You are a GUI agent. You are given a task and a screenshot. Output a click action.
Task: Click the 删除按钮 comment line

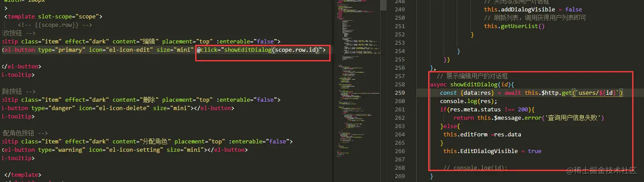[19, 92]
